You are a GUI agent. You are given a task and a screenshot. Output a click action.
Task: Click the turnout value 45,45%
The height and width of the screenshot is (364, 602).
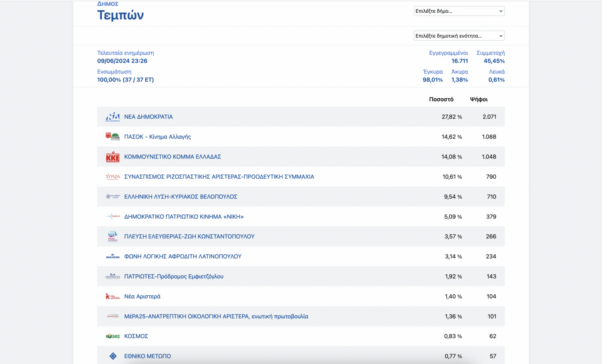494,61
